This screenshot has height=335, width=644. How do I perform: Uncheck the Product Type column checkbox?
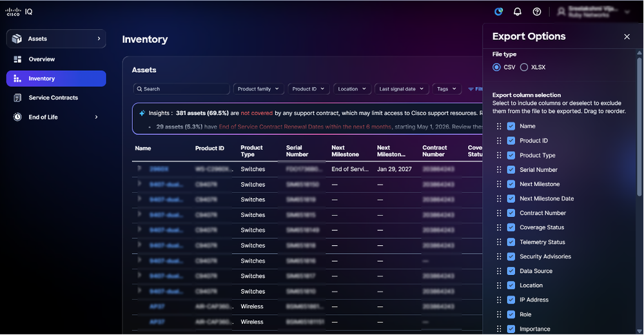click(511, 156)
